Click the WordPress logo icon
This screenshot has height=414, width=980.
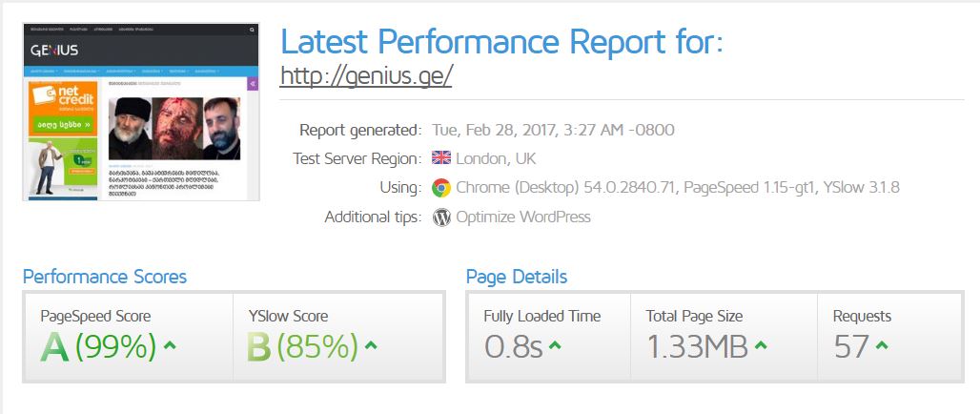tap(441, 217)
